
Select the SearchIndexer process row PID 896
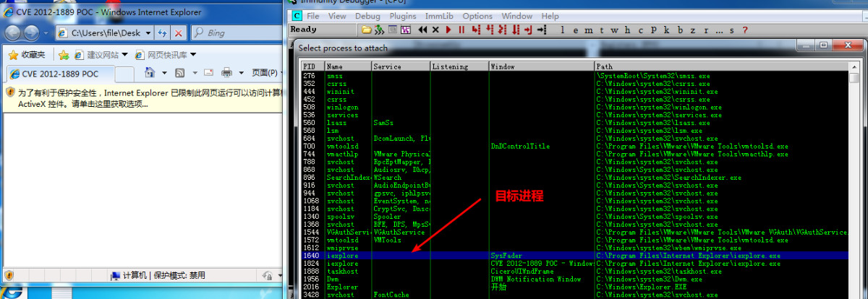575,178
